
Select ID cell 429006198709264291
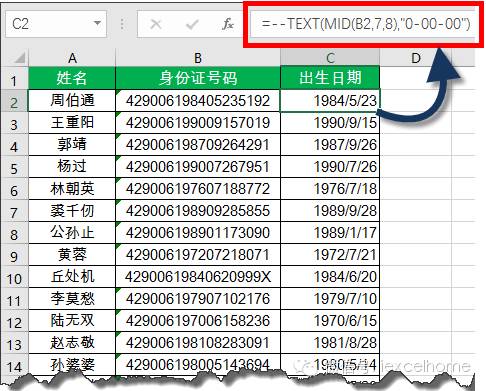(198, 145)
